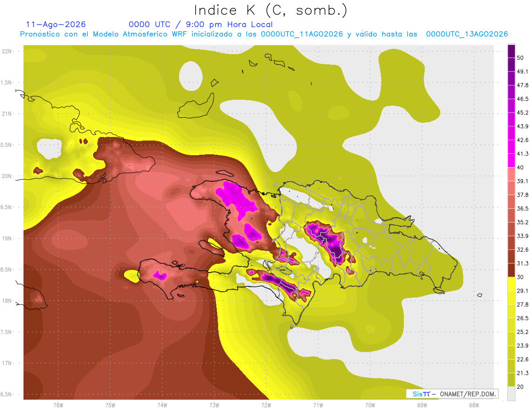Viewport: 532px width, 411px height.
Task: Select the date text "11-Ago-2026"
Action: pyautogui.click(x=56, y=24)
